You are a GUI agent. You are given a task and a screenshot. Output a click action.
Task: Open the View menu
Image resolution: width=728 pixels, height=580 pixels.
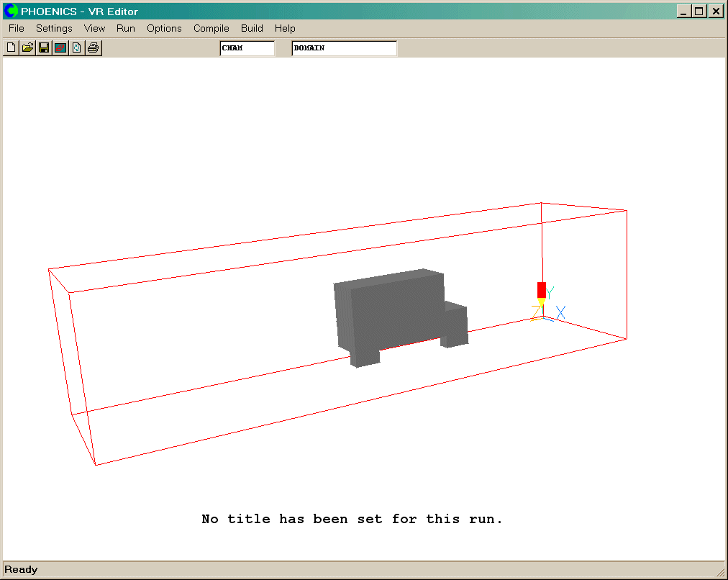click(x=94, y=29)
